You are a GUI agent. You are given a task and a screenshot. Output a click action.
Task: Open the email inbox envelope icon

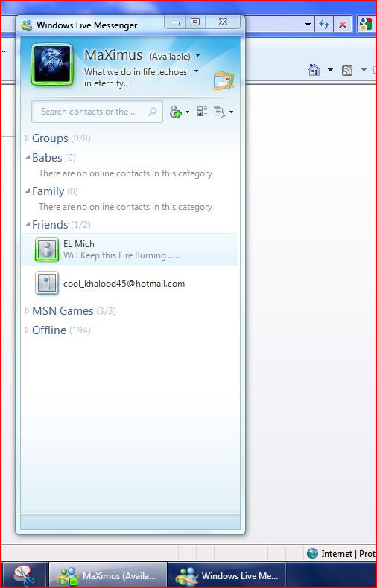(223, 80)
